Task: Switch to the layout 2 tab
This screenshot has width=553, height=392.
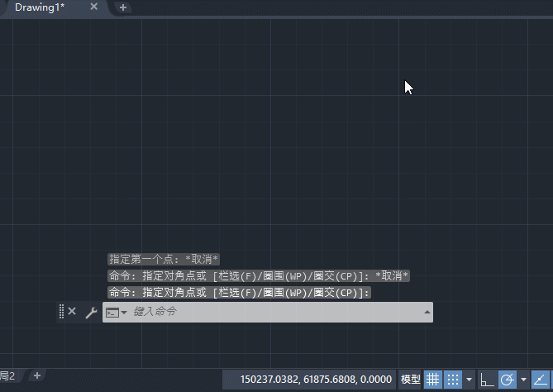Action: [8, 375]
